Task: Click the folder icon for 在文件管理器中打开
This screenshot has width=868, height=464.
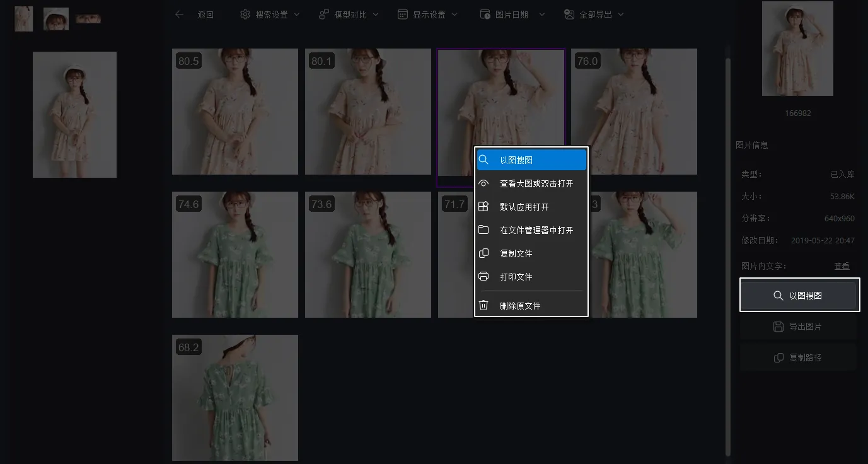Action: (483, 230)
